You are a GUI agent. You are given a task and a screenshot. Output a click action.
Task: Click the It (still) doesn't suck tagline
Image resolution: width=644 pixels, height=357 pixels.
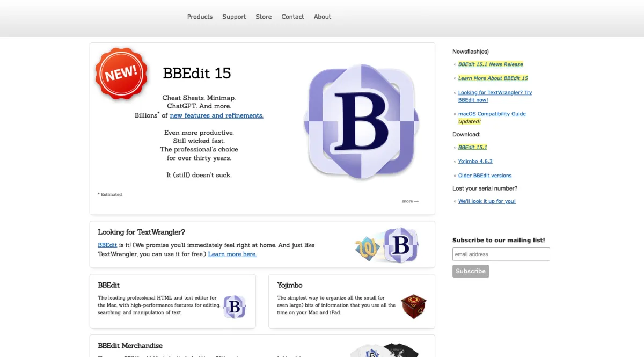point(199,175)
